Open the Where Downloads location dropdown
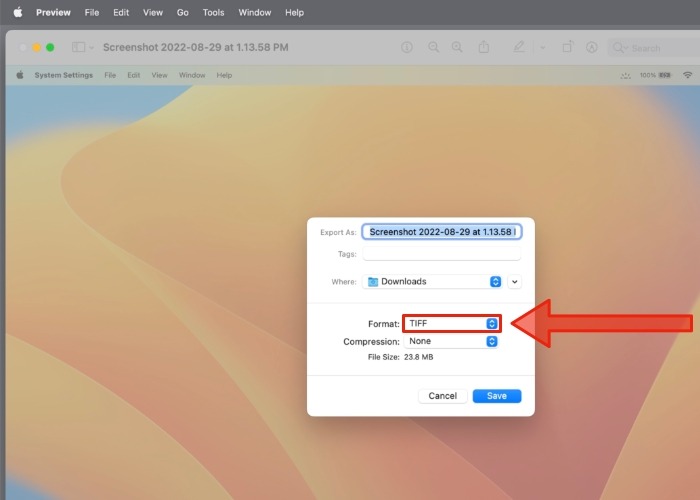 [x=432, y=282]
